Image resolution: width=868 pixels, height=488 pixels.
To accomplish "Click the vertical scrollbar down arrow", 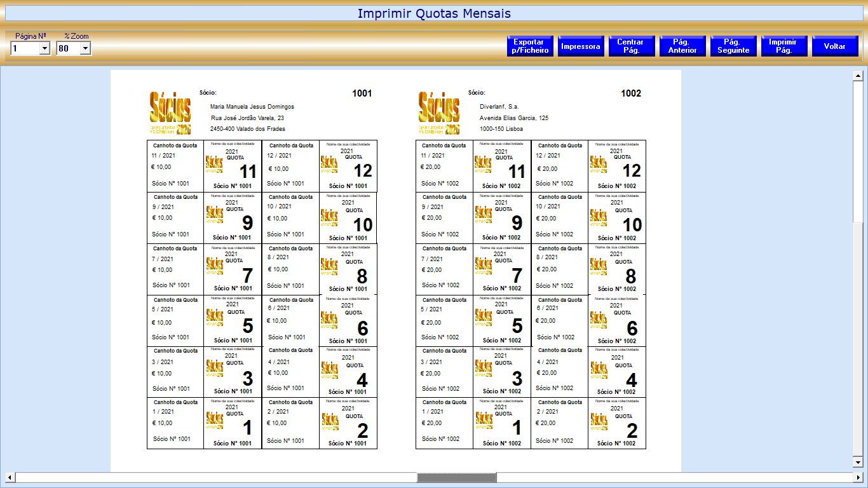I will click(x=857, y=462).
